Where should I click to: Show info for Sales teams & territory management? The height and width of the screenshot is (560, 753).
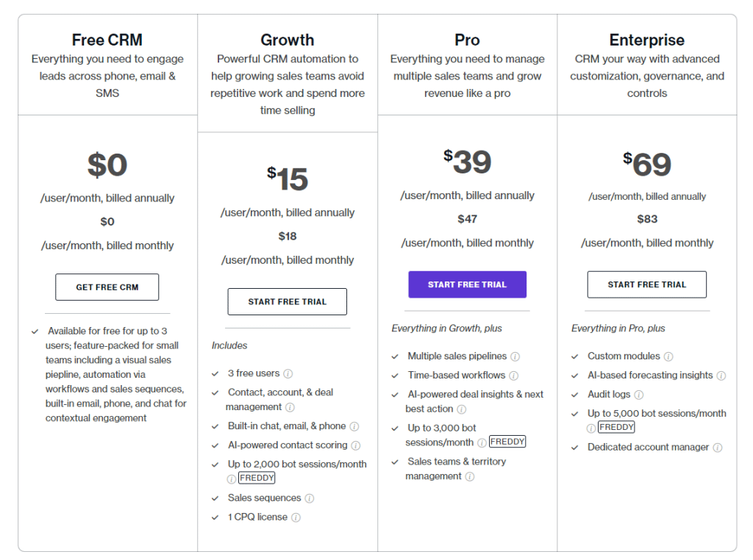pos(470,476)
